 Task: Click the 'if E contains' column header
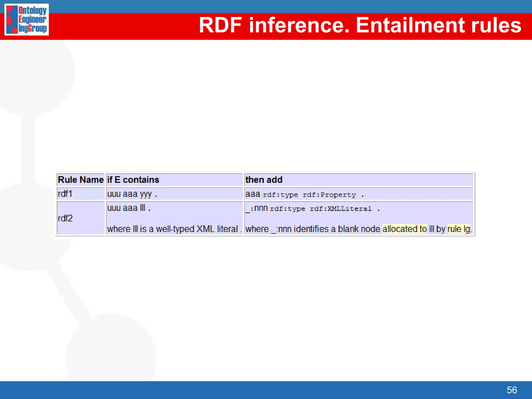pos(133,180)
